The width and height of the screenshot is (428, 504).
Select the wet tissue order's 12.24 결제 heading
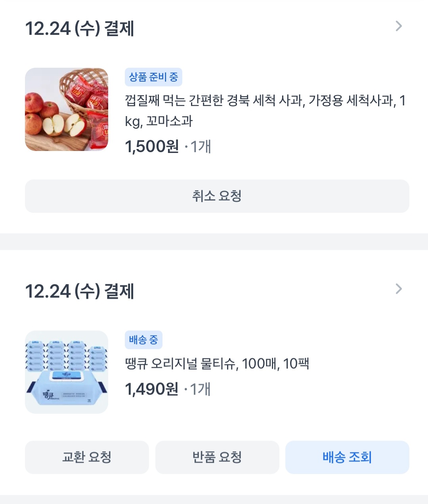(80, 291)
